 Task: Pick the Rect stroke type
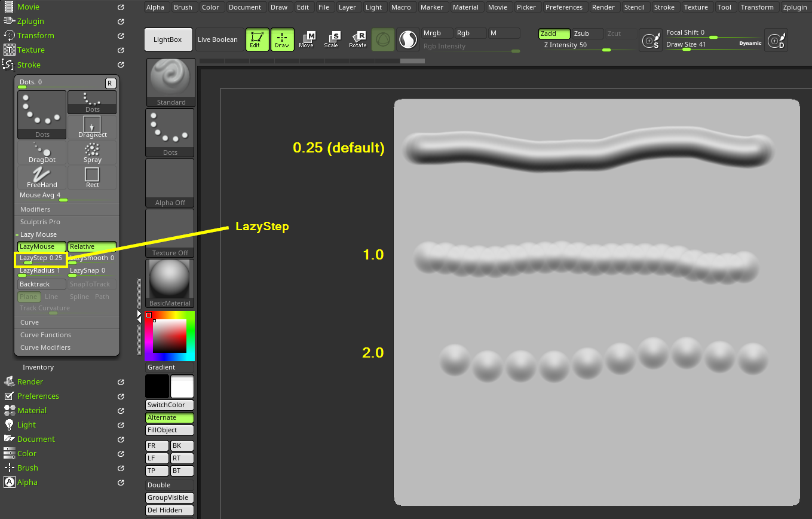click(92, 178)
